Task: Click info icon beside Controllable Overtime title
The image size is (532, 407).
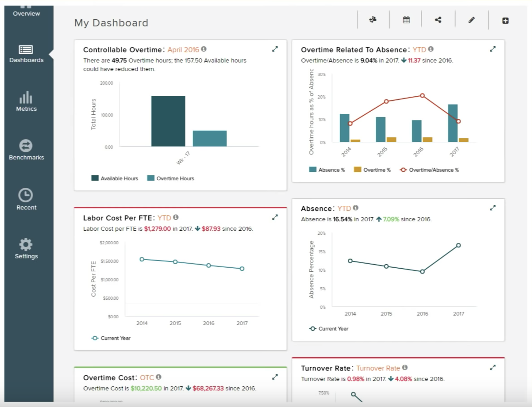Action: [x=204, y=49]
